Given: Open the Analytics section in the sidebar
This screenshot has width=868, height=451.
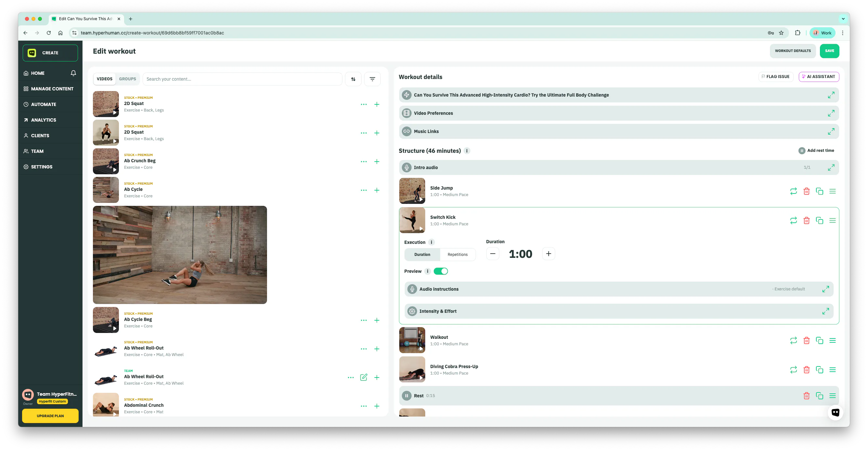Looking at the screenshot, I should (x=43, y=120).
